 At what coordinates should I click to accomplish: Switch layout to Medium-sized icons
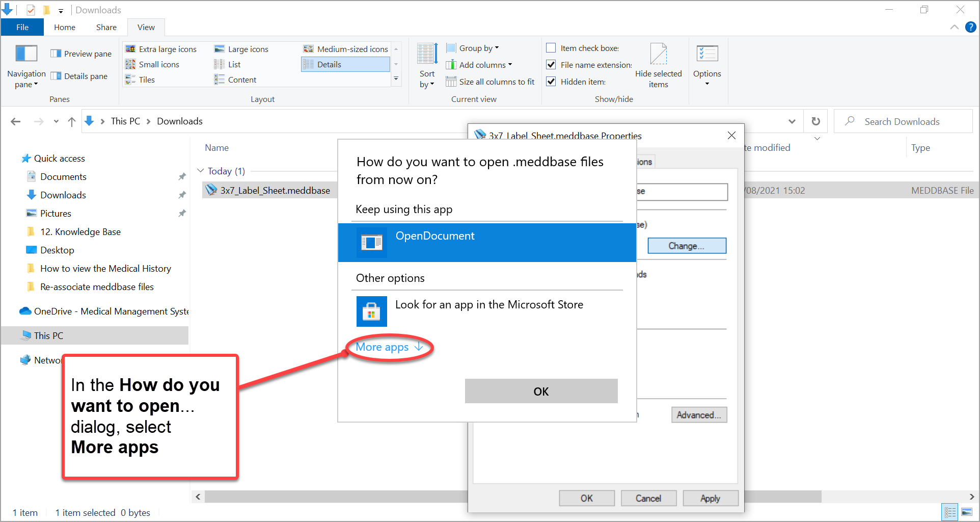(346, 49)
